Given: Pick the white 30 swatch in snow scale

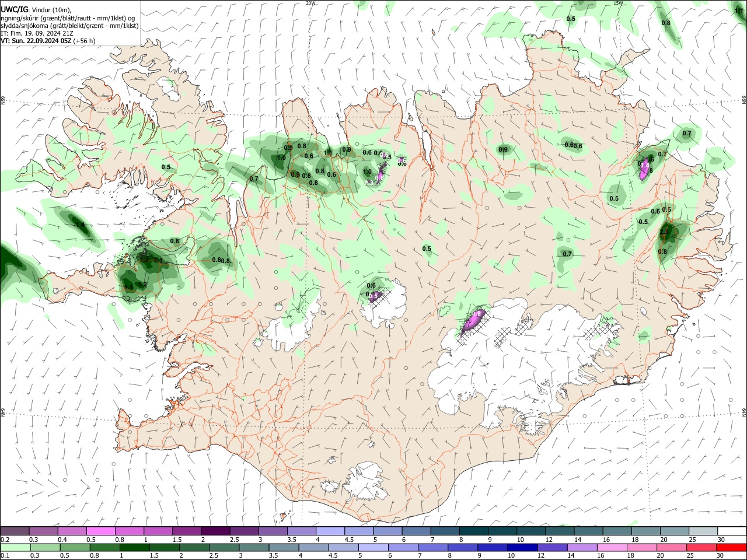Looking at the screenshot, I should point(732,531).
